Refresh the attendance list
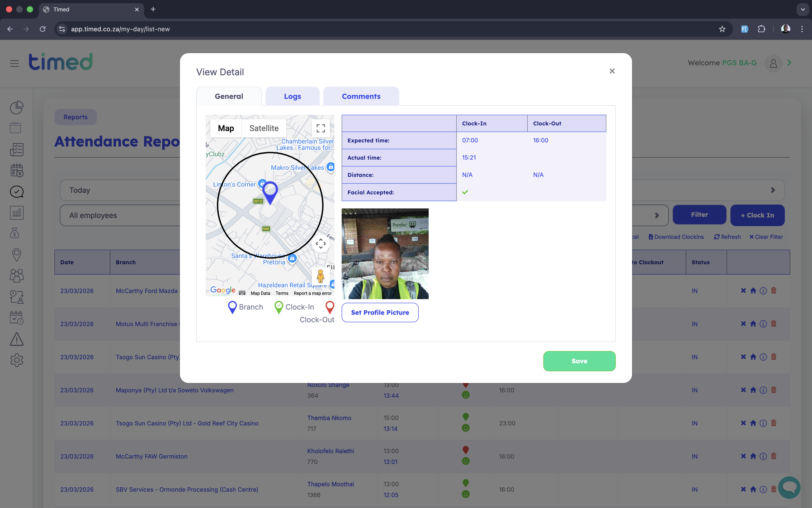 (727, 237)
